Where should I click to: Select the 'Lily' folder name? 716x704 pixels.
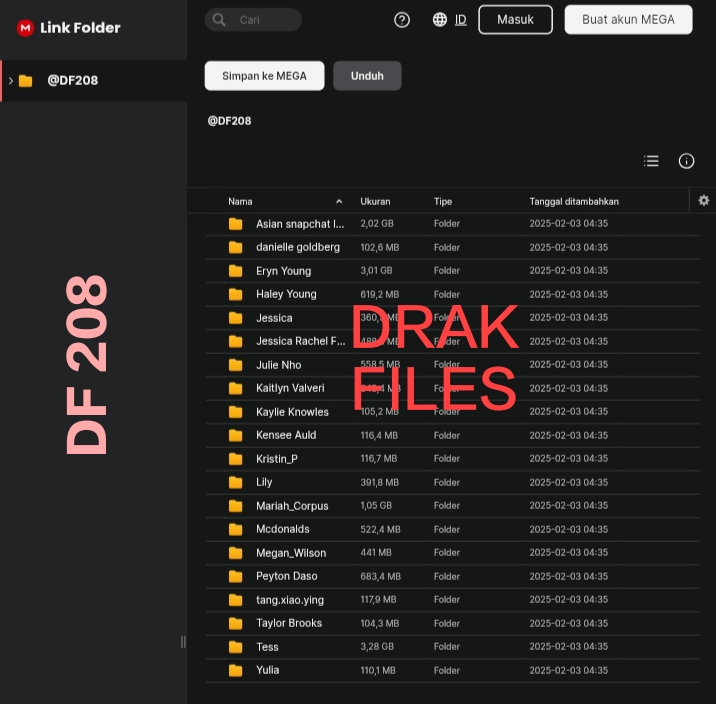[264, 482]
